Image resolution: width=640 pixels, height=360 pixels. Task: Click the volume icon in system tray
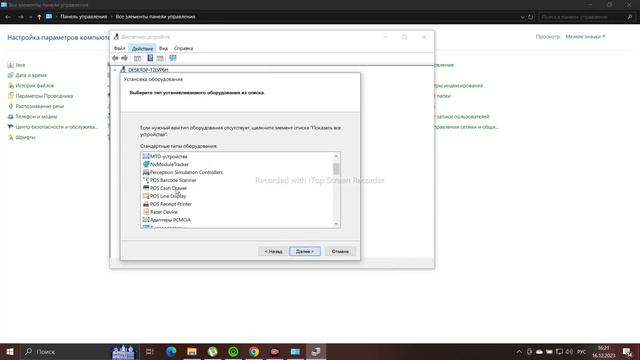tap(569, 352)
